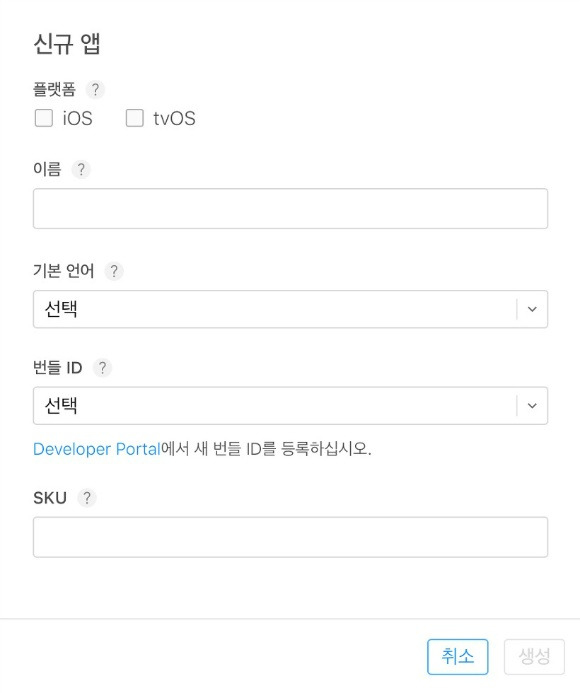Screen dimensions: 580x693
Task: Cancel with the 취소 button
Action: tap(458, 657)
